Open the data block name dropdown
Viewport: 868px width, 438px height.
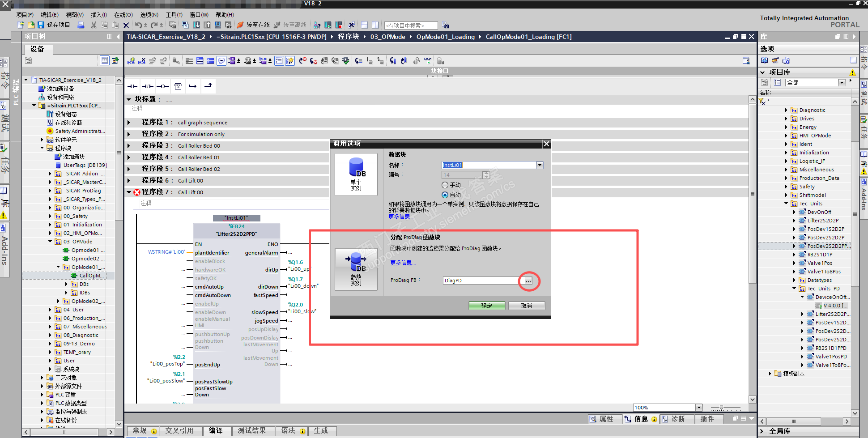[x=540, y=165]
